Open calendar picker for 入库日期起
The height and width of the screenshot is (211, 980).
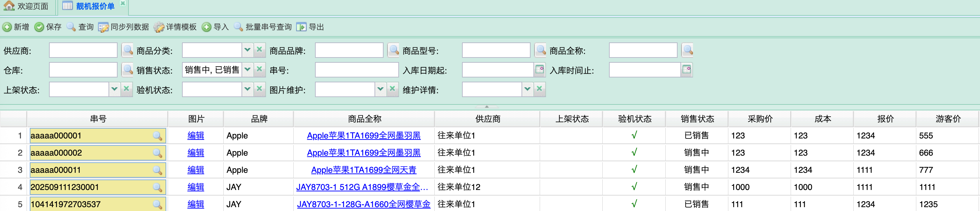tap(539, 70)
